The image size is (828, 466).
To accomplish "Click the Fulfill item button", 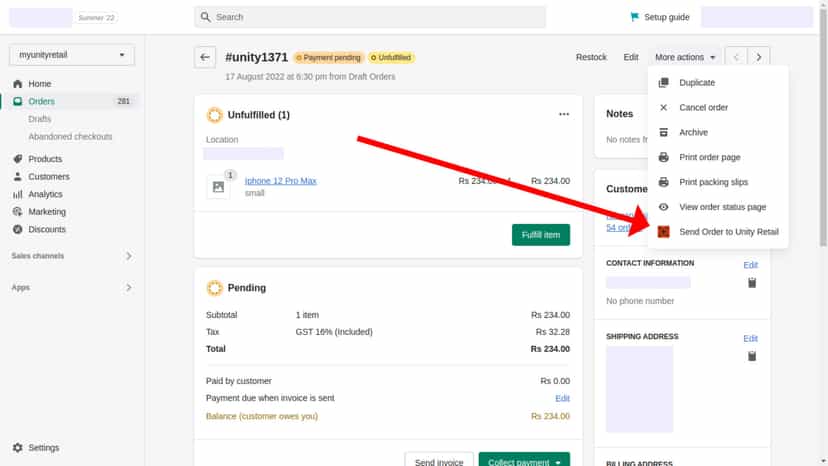I will [541, 235].
